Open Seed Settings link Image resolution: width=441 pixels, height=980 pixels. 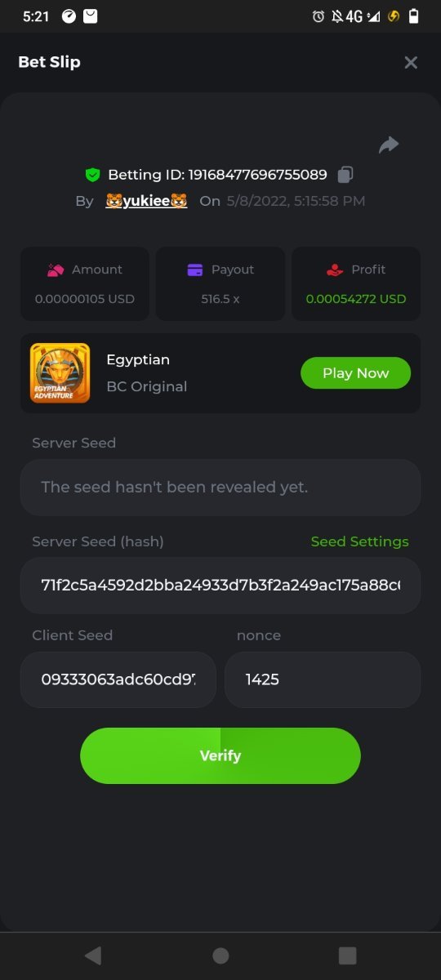360,541
